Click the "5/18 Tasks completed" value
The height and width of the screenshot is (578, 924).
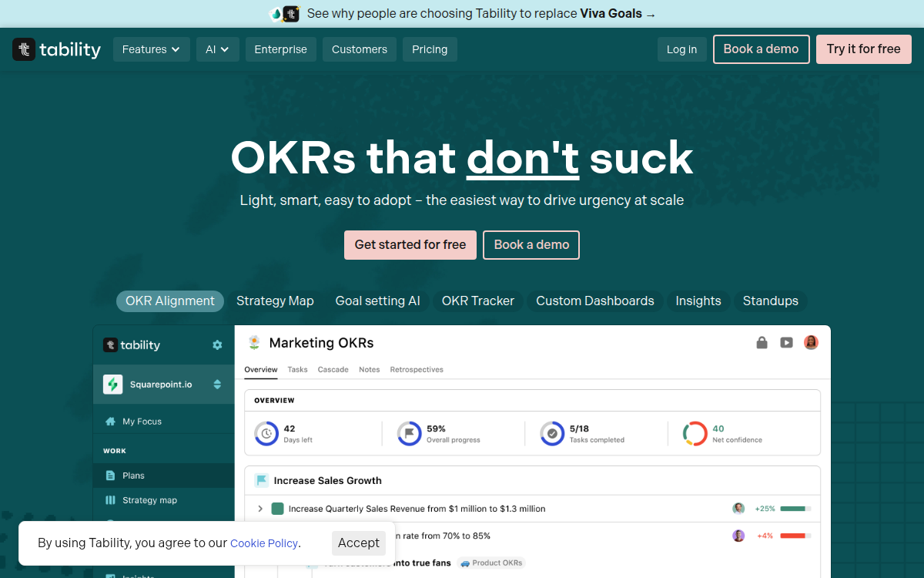[597, 434]
